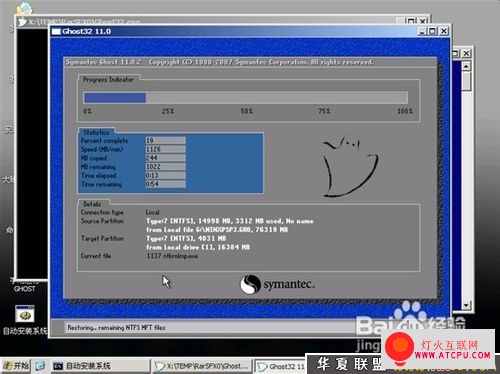The height and width of the screenshot is (374, 500).
Task: Click the Ghost mascot drawing
Action: click(x=350, y=167)
